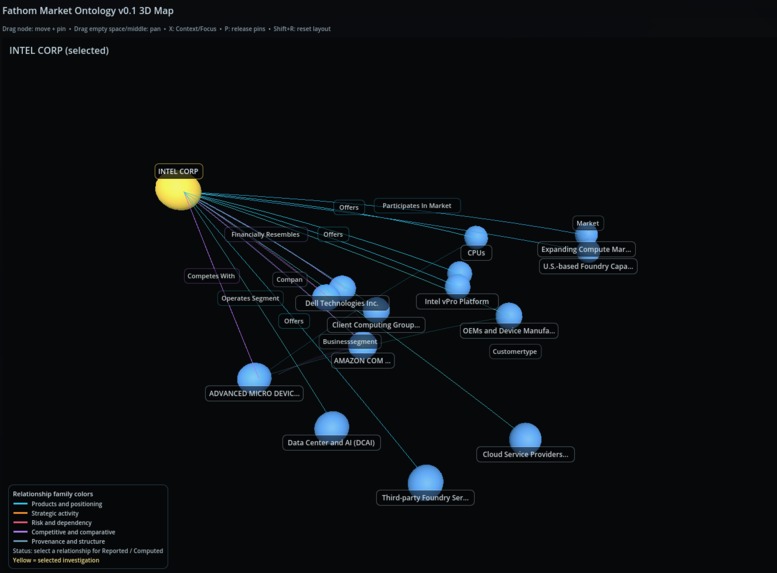This screenshot has width=777, height=573.
Task: Click the Shift+R: reset layout hint
Action: (x=302, y=29)
